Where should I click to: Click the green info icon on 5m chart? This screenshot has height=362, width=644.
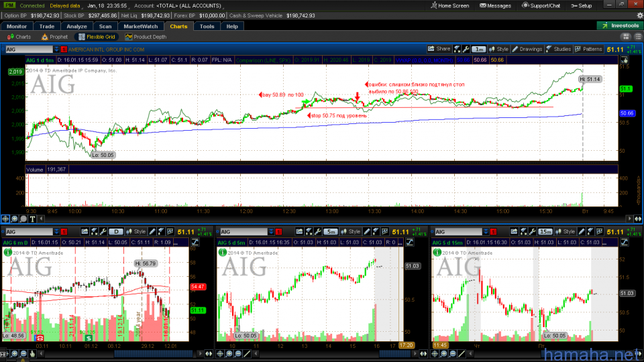(x=223, y=253)
